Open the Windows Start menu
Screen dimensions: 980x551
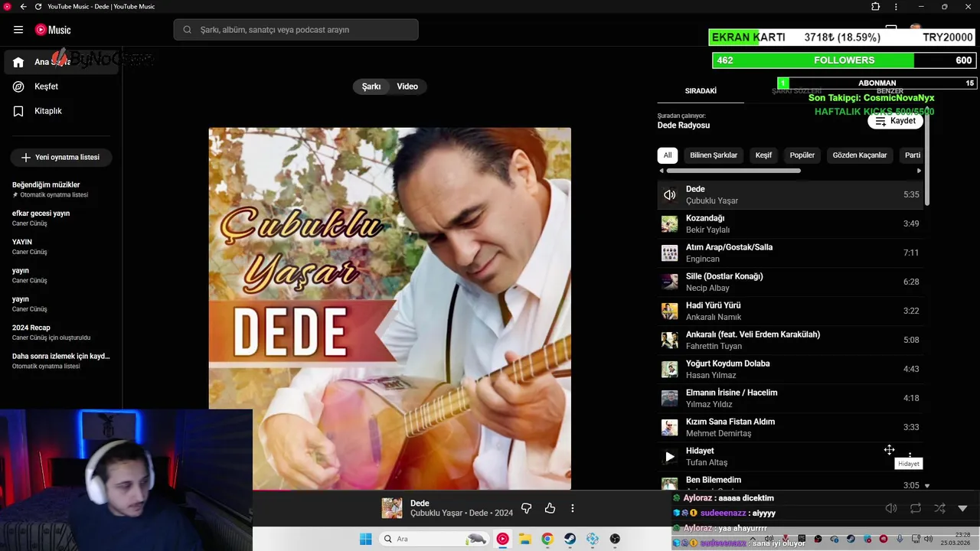pos(366,539)
